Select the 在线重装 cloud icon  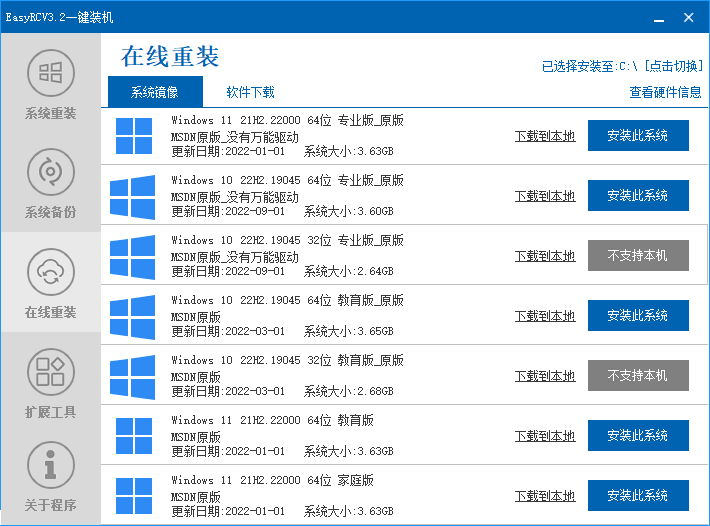coord(51,272)
